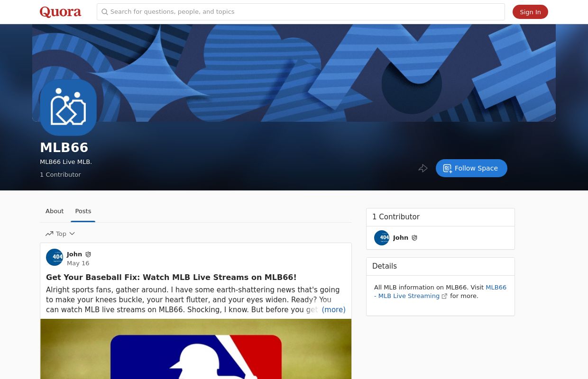Open the share options for the MLB66 space

423,168
